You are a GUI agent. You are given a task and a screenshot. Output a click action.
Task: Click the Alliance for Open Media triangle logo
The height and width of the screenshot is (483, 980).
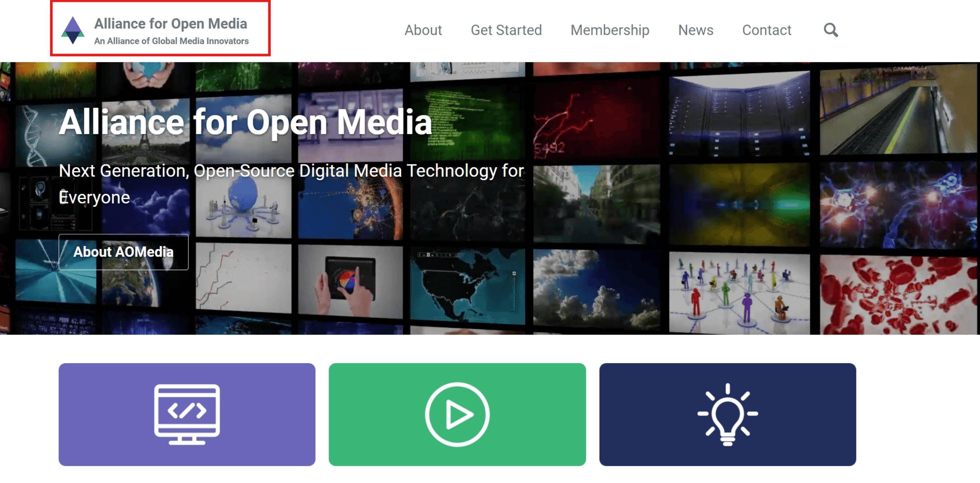[x=73, y=30]
